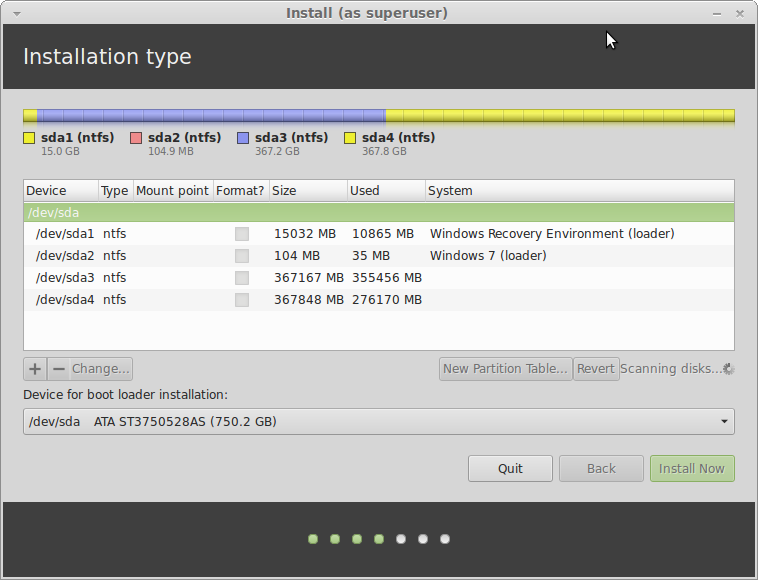
Task: Sort by the System column header
Action: coord(580,190)
